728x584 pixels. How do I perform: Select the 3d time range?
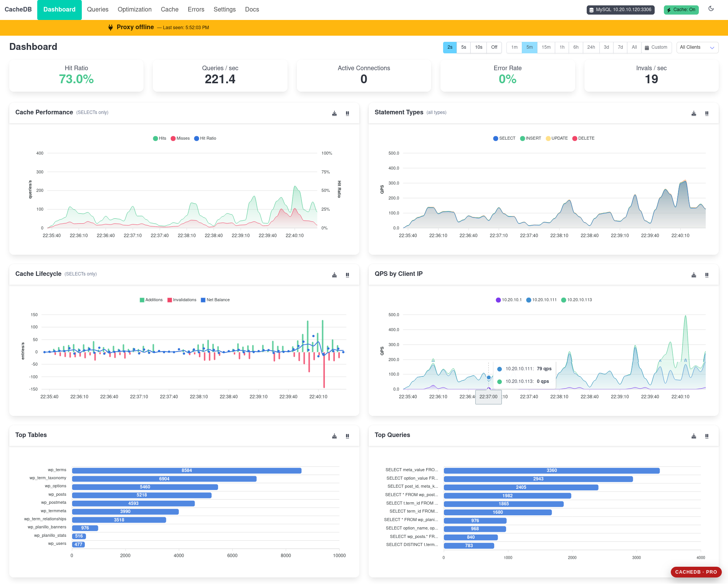click(606, 47)
